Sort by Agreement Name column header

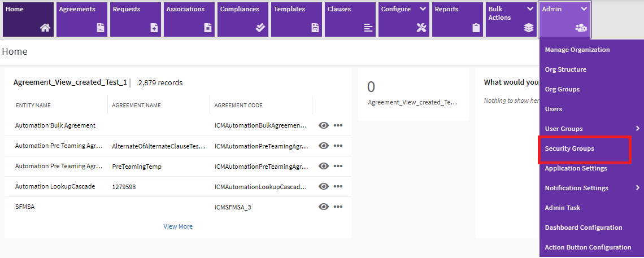tap(136, 106)
